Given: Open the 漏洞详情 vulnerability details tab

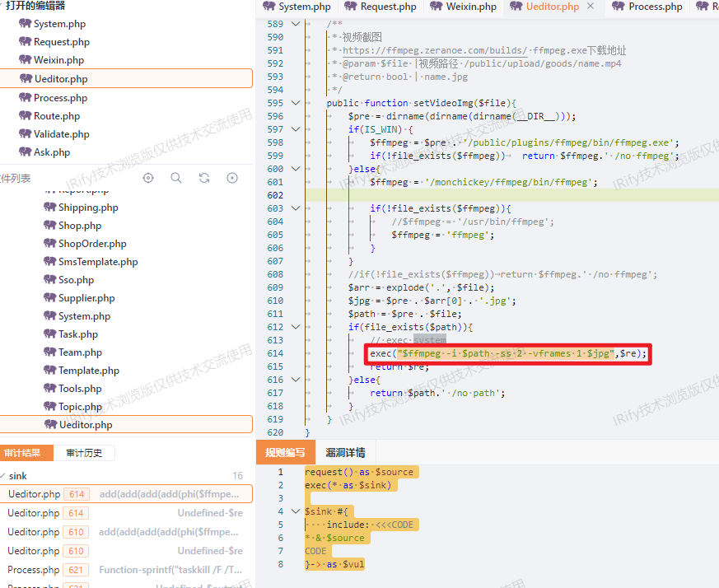Looking at the screenshot, I should coord(345,452).
